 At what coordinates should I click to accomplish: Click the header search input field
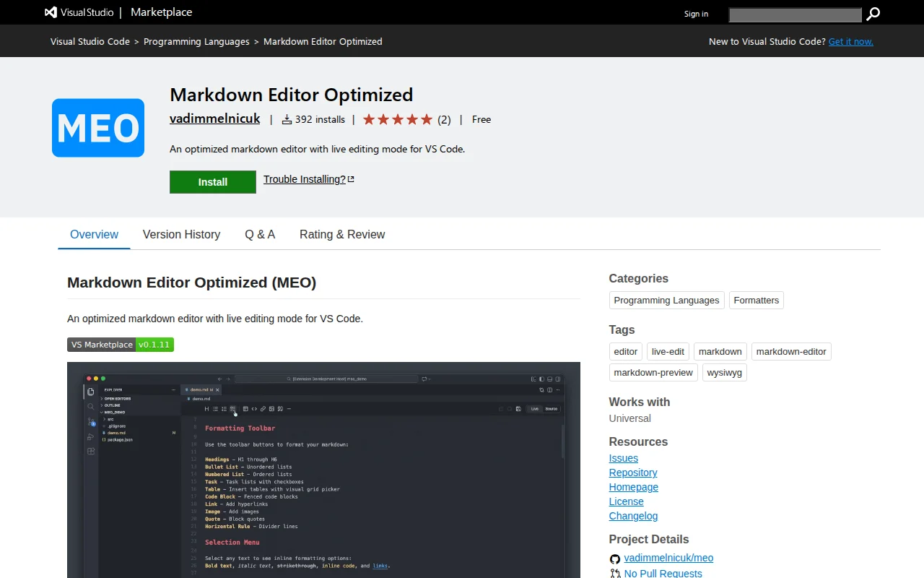[796, 14]
